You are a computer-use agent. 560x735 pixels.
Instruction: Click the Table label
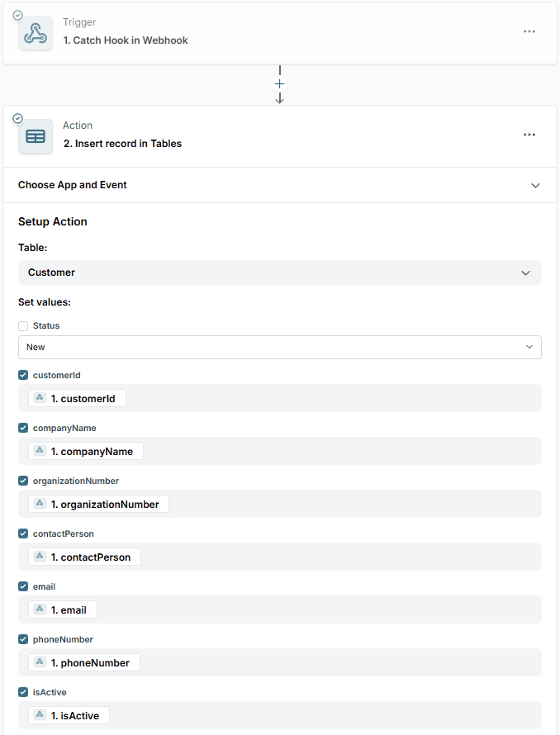tap(33, 248)
